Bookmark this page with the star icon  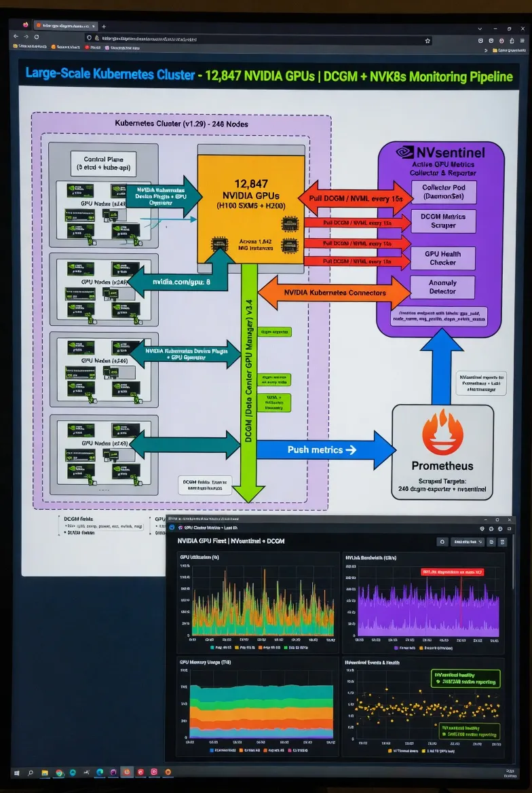click(x=427, y=41)
